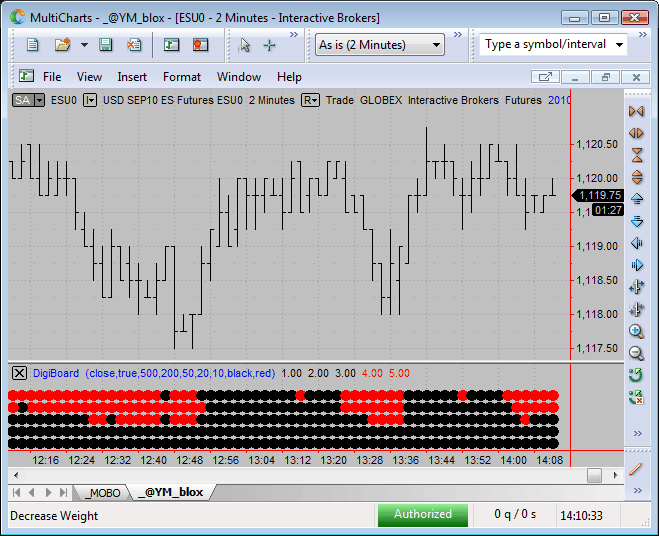Switch to the _@YM_blox tab
This screenshot has height=536, width=659.
pos(173,492)
